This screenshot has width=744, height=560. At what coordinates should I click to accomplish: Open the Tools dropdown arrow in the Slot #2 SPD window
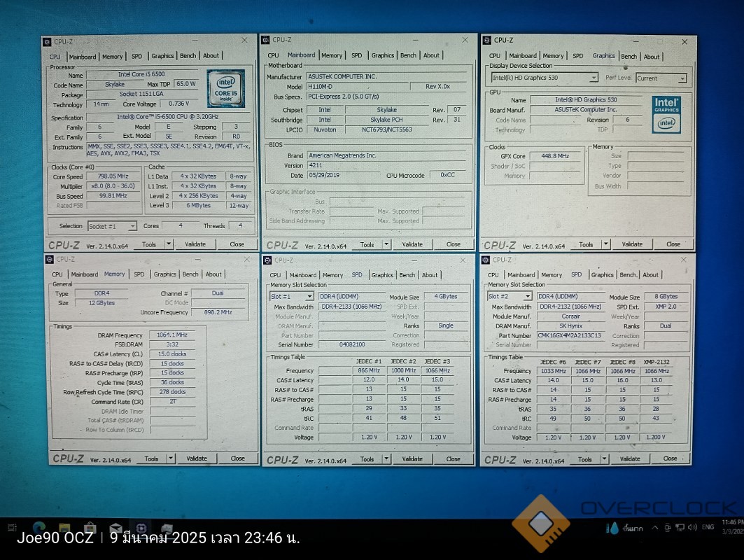click(x=604, y=458)
